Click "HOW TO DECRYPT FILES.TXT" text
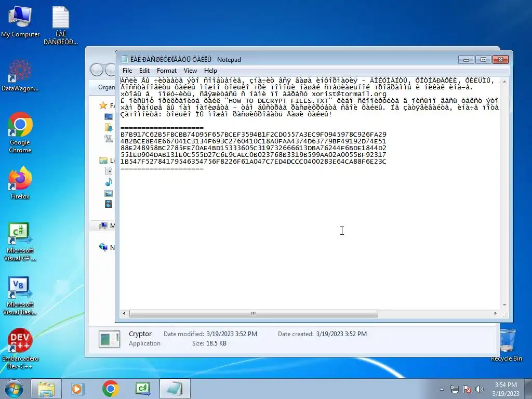The height and width of the screenshot is (399, 532). tap(278, 101)
